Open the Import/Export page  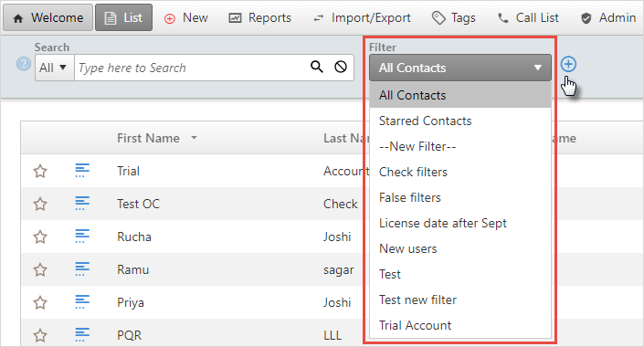362,17
